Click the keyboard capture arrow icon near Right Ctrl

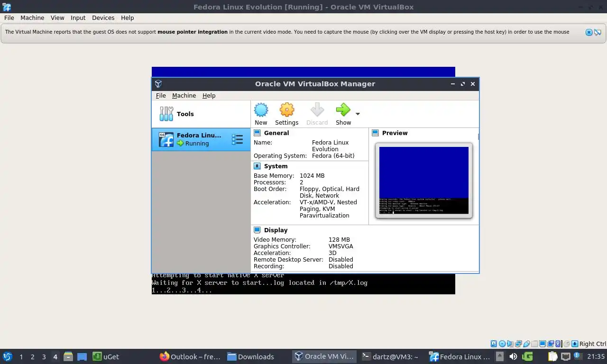(x=575, y=344)
